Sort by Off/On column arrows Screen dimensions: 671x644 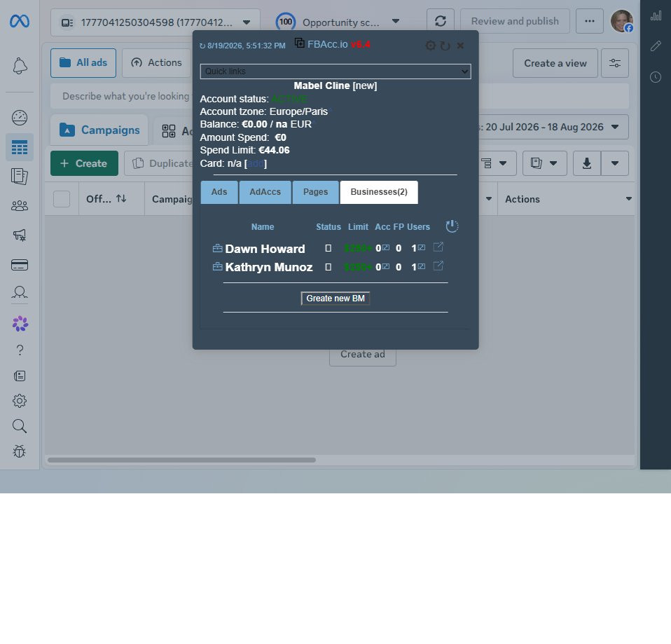[121, 199]
